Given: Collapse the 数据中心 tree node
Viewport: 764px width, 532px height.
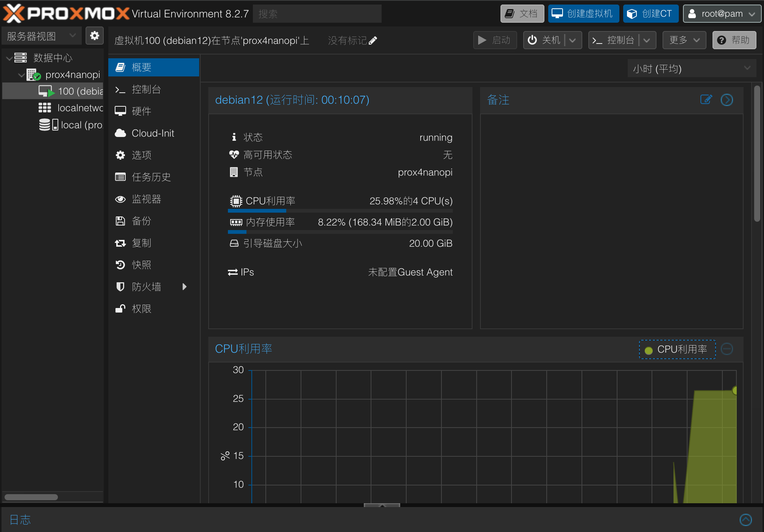Looking at the screenshot, I should point(9,58).
